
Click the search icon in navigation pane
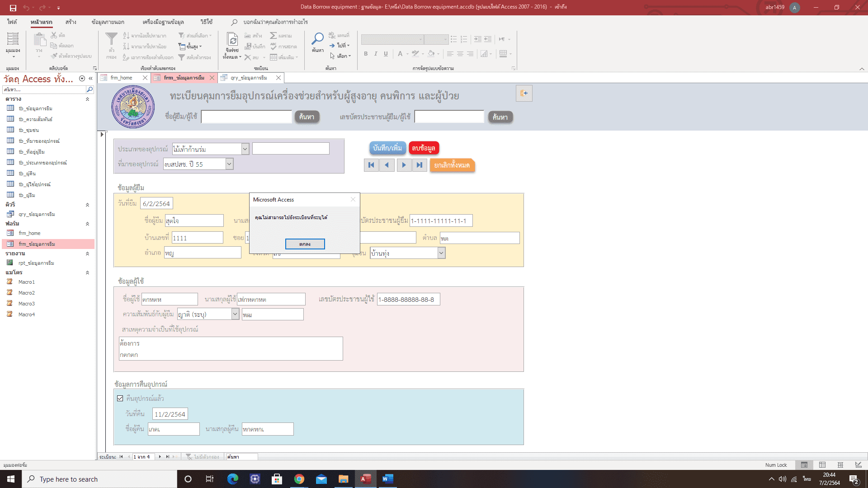point(90,89)
